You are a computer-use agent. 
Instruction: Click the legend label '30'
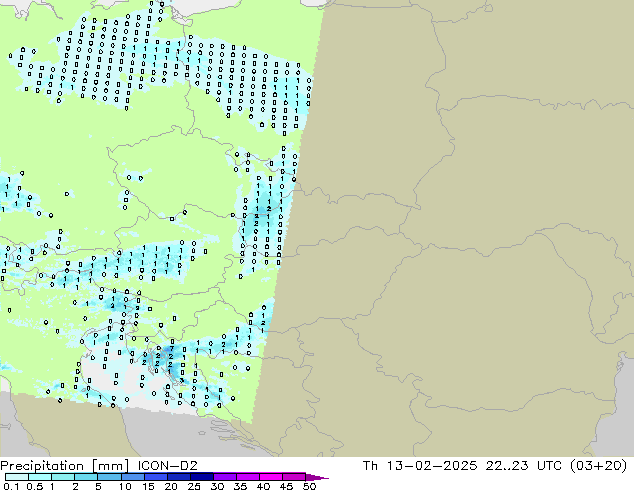point(217,486)
